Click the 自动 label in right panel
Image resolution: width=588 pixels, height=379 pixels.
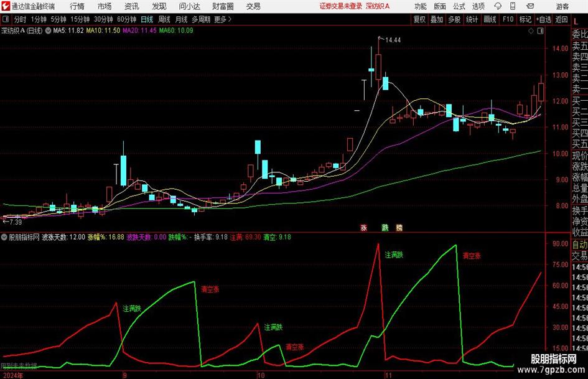(x=580, y=245)
